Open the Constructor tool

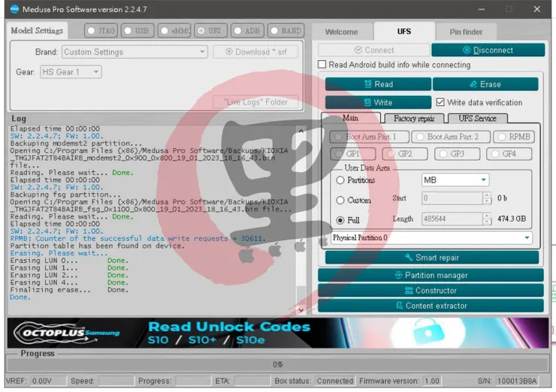431,291
